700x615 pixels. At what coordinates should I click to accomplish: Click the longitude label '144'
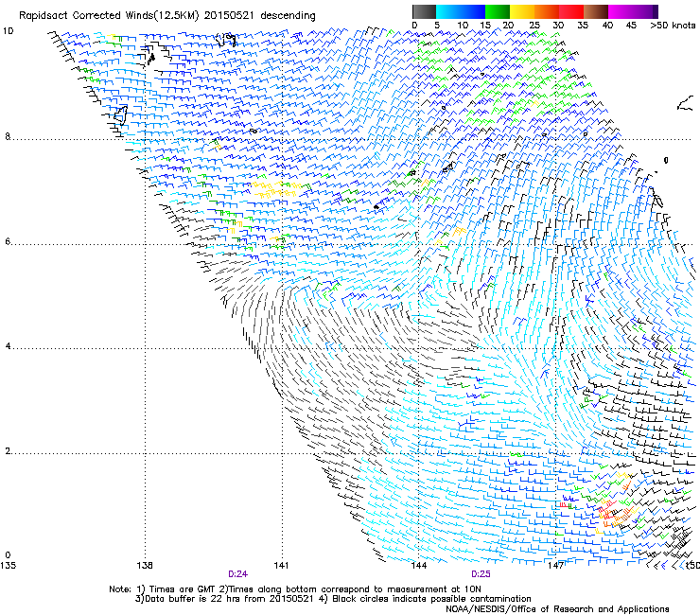(418, 566)
